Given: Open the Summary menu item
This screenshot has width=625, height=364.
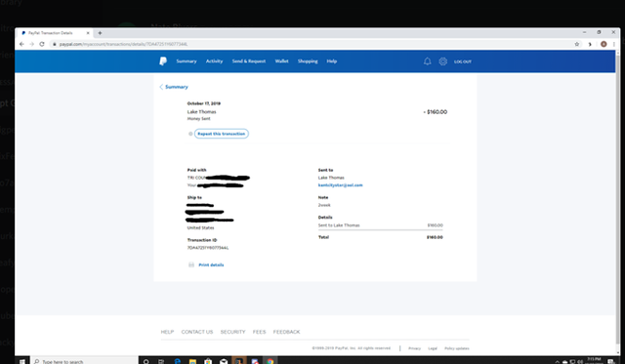Looking at the screenshot, I should [x=187, y=61].
